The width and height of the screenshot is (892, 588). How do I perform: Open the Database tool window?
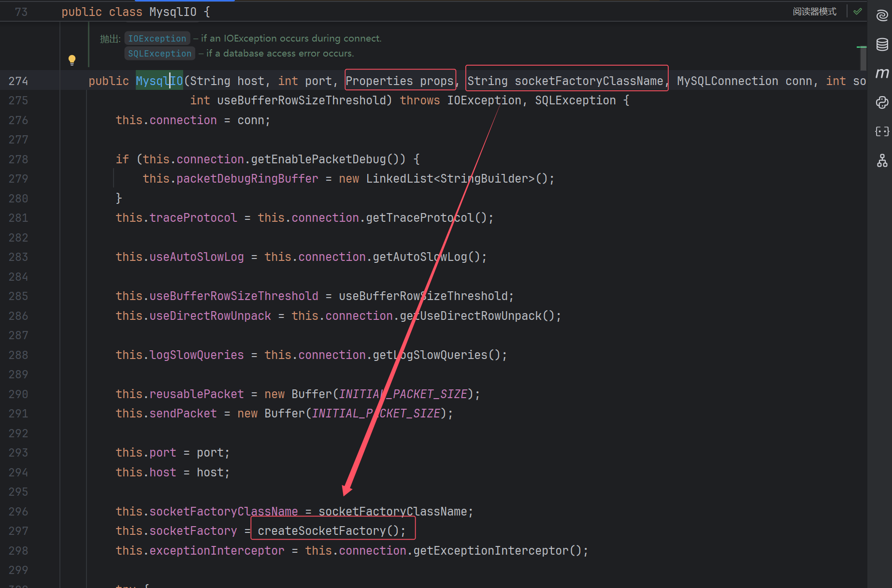point(882,44)
